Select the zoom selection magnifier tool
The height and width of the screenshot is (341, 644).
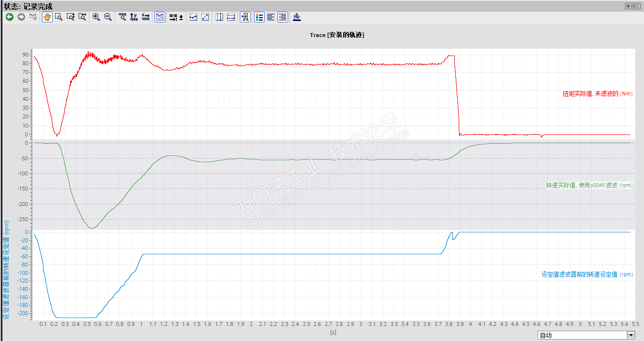[59, 17]
